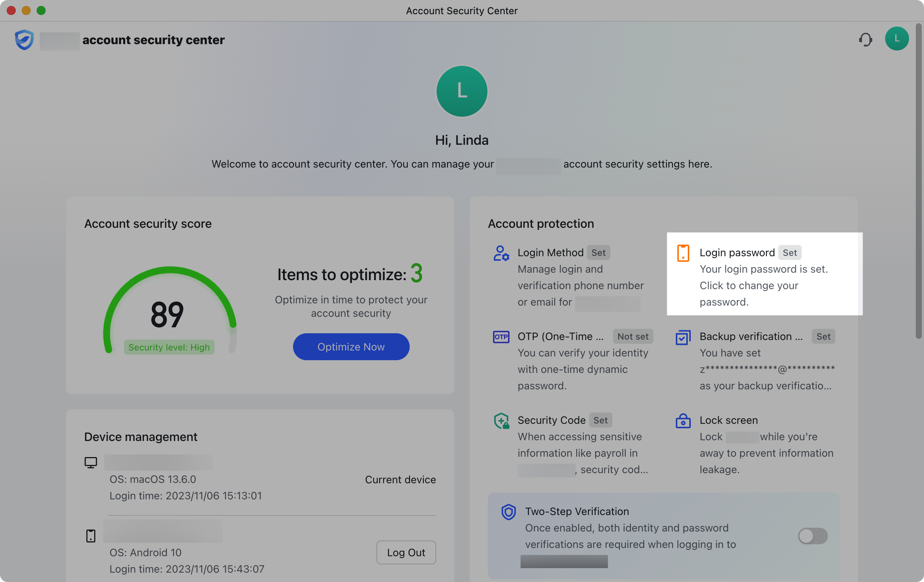Click the Two-Step Verification shield icon

coord(508,512)
